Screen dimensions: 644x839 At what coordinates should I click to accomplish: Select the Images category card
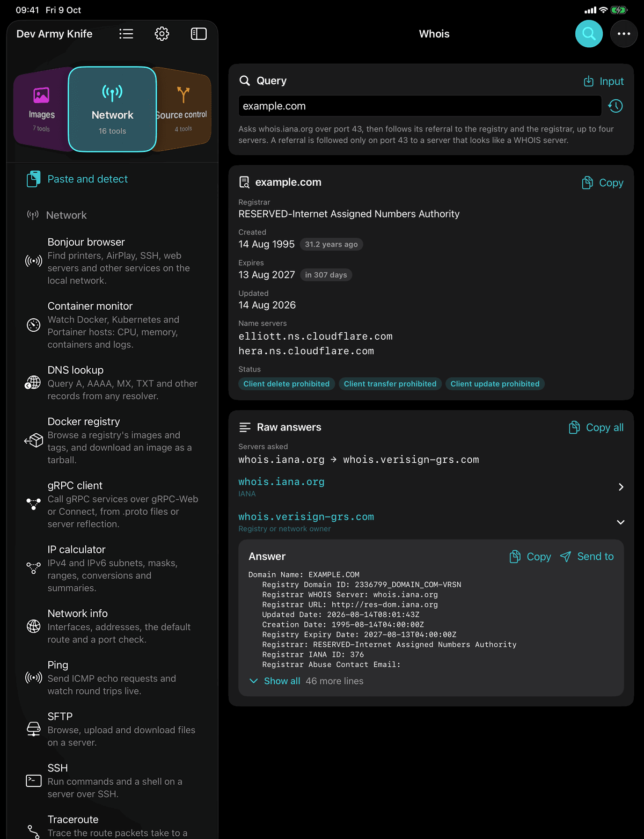click(41, 110)
